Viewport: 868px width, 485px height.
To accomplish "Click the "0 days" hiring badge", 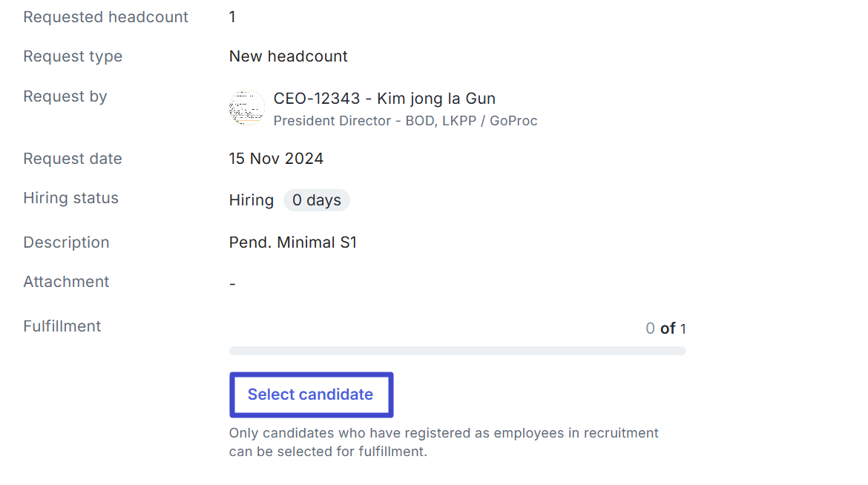I will [x=317, y=200].
